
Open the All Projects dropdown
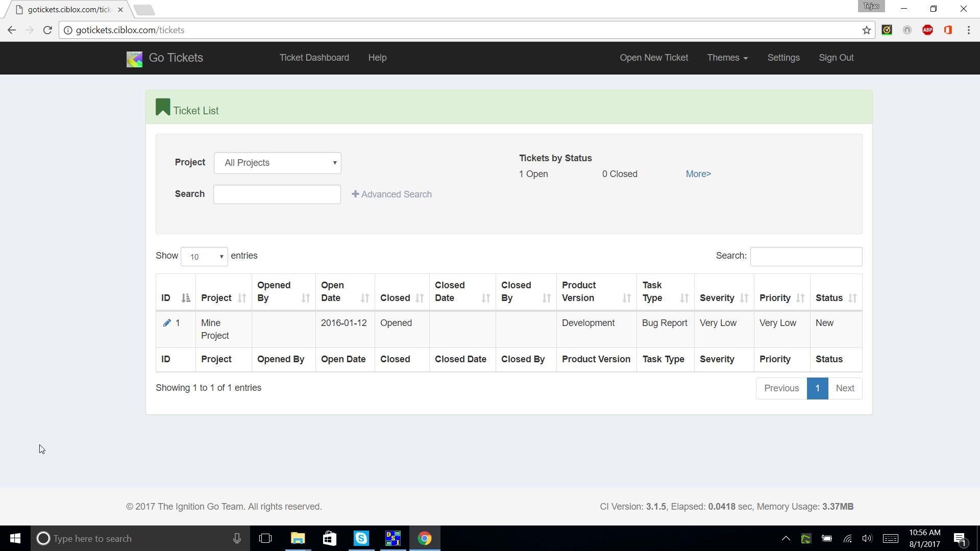tap(277, 163)
